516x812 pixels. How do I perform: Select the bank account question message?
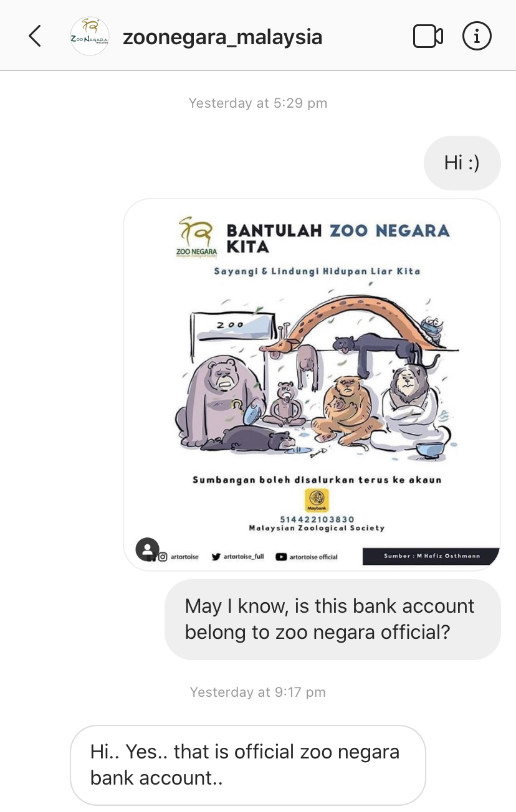click(332, 619)
